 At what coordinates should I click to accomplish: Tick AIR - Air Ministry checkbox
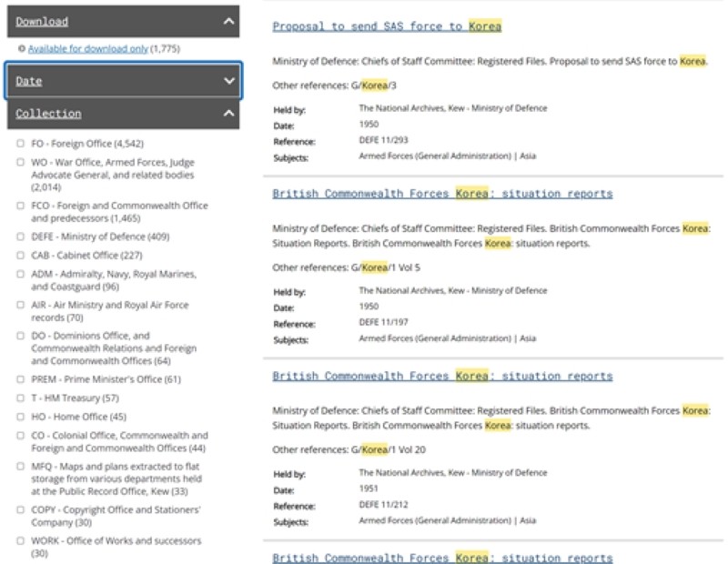tap(20, 305)
